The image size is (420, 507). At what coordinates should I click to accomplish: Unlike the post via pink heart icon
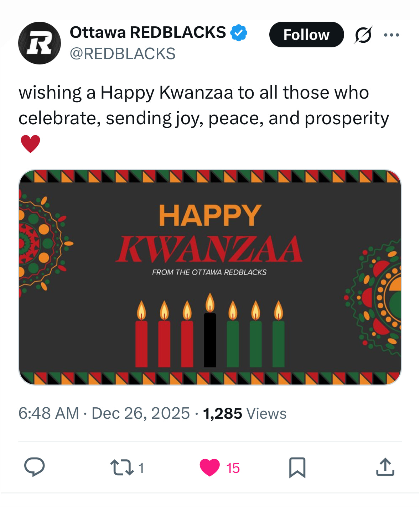pos(210,467)
